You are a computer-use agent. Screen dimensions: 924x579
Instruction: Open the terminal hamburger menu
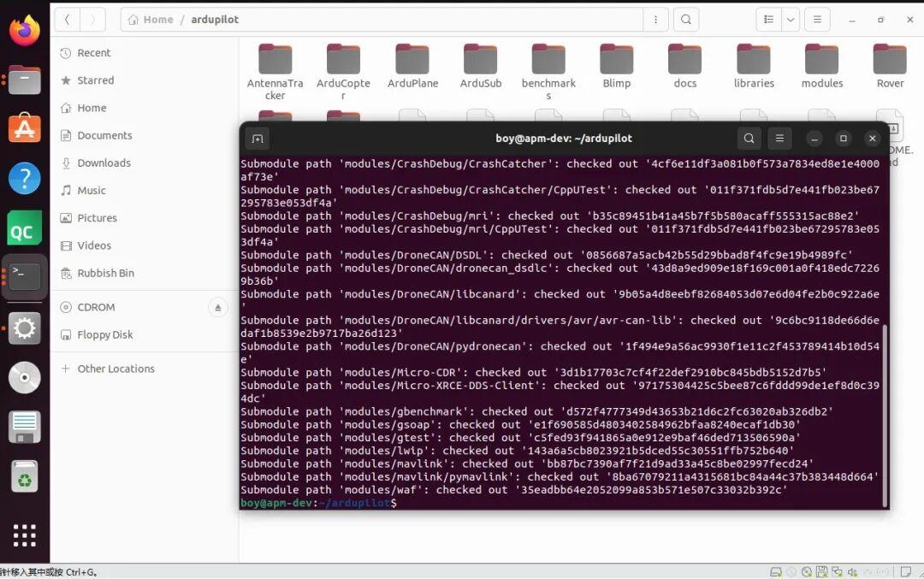(x=779, y=139)
